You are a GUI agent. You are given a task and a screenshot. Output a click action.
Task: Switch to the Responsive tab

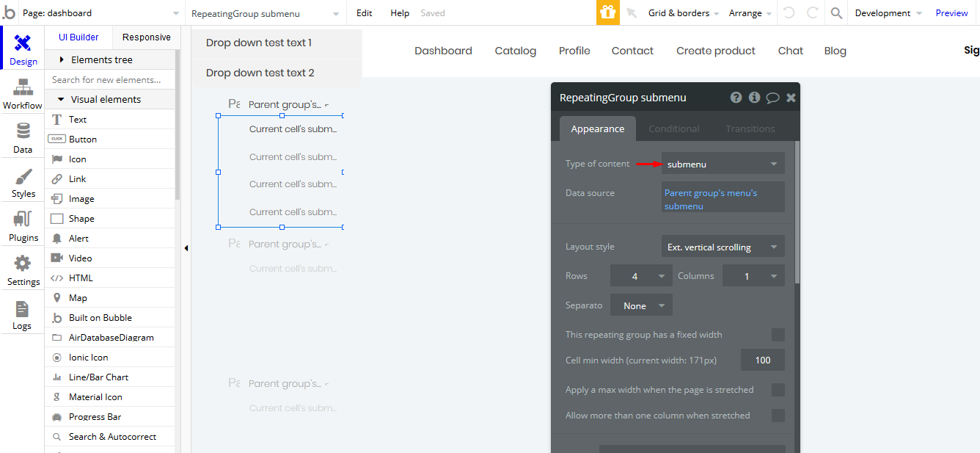point(147,37)
